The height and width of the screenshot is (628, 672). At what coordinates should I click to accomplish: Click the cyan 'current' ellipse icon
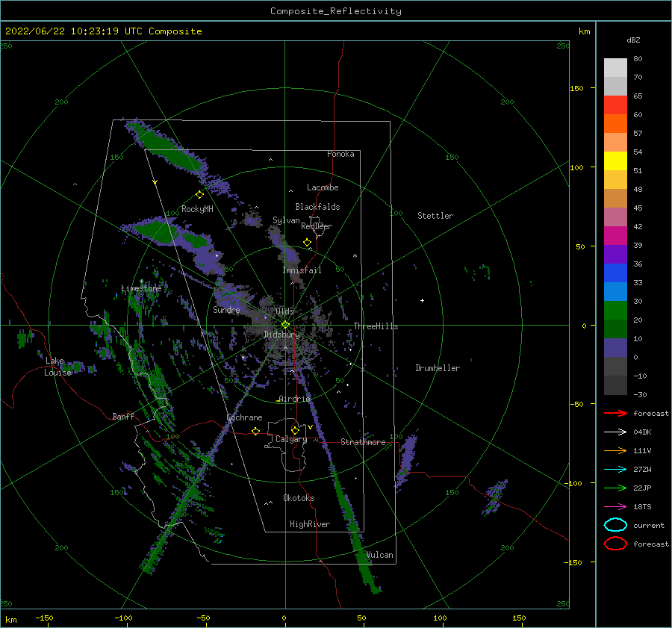[x=615, y=525]
